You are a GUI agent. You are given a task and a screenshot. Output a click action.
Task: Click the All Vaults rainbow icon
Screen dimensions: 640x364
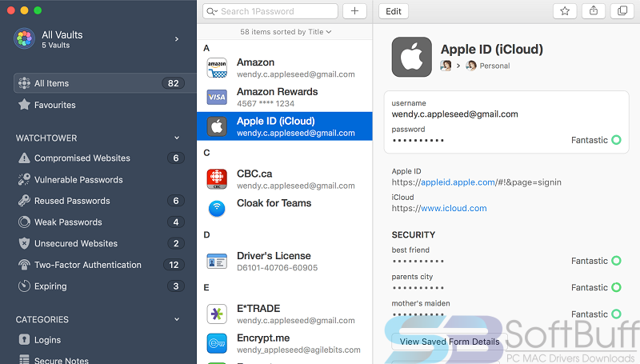click(x=24, y=38)
